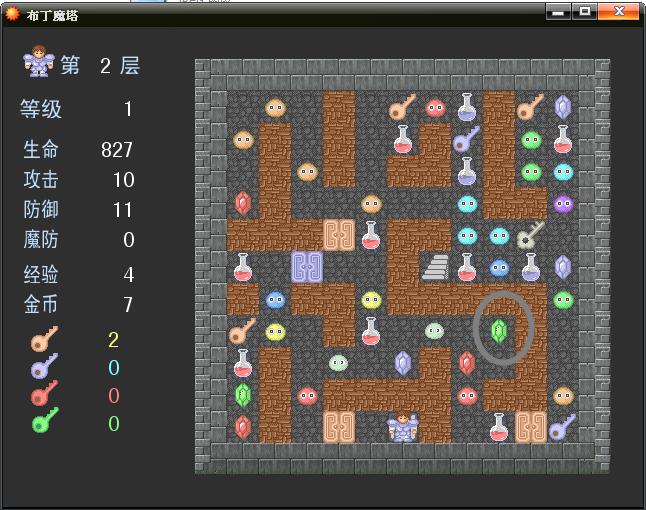Click the attack value '10'
Viewport: 646px width, 510px height.
(x=124, y=180)
